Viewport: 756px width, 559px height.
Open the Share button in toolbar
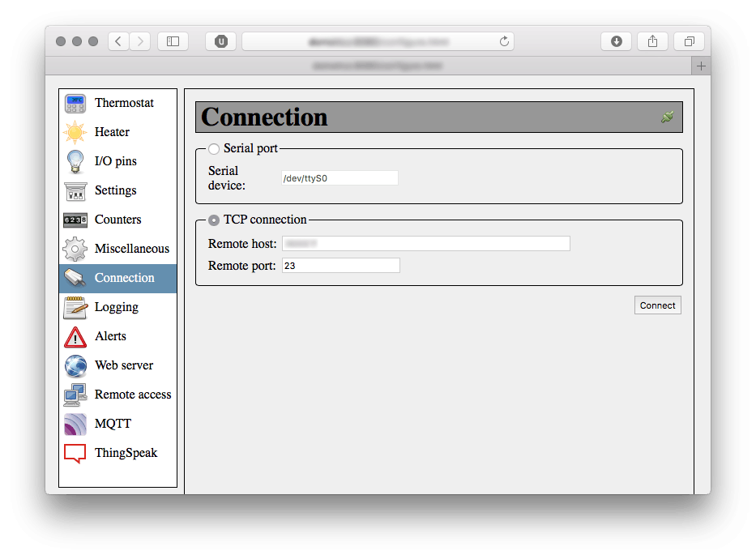point(652,41)
